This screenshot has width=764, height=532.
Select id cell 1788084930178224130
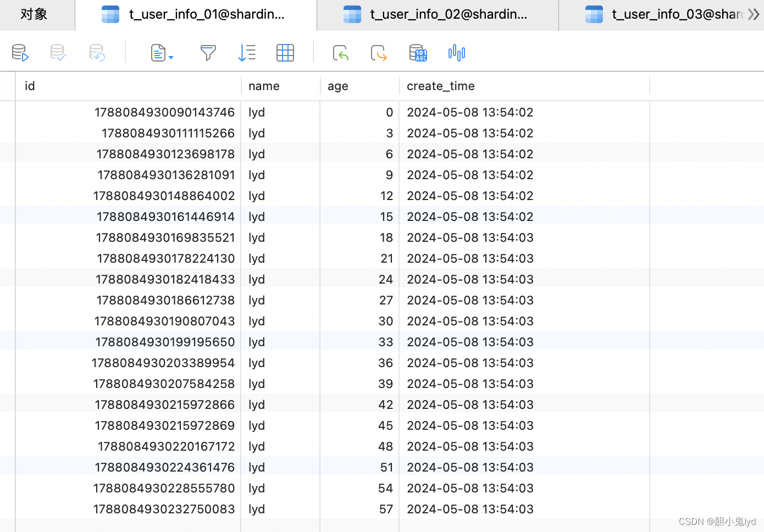pos(128,258)
